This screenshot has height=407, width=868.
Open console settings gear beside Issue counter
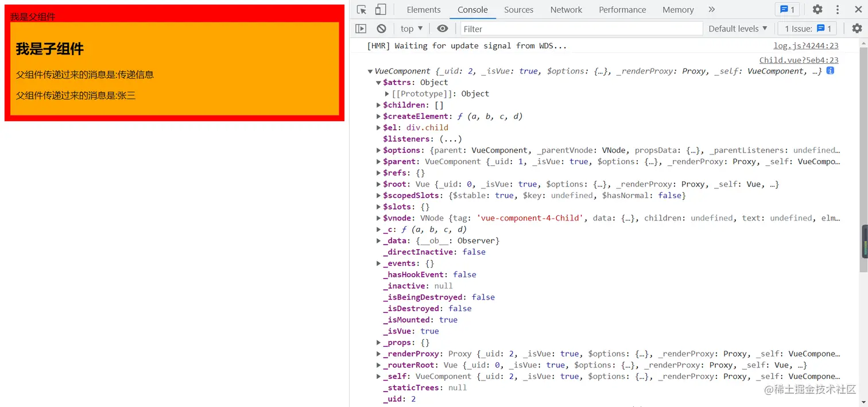(857, 29)
